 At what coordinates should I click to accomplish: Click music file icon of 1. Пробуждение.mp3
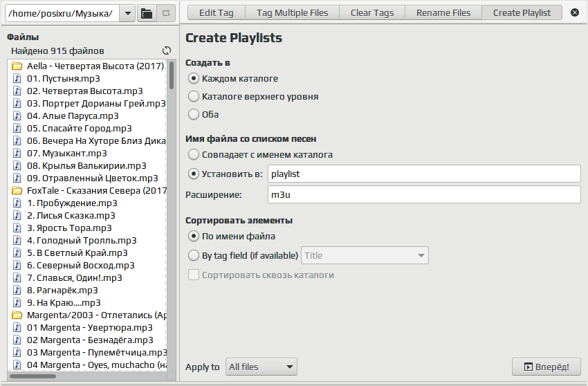17,203
